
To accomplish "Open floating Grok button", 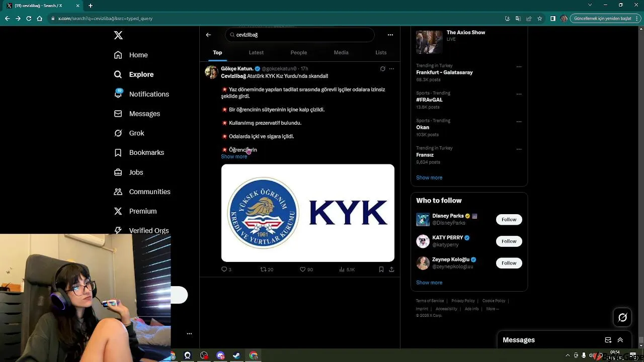I will coord(622,317).
